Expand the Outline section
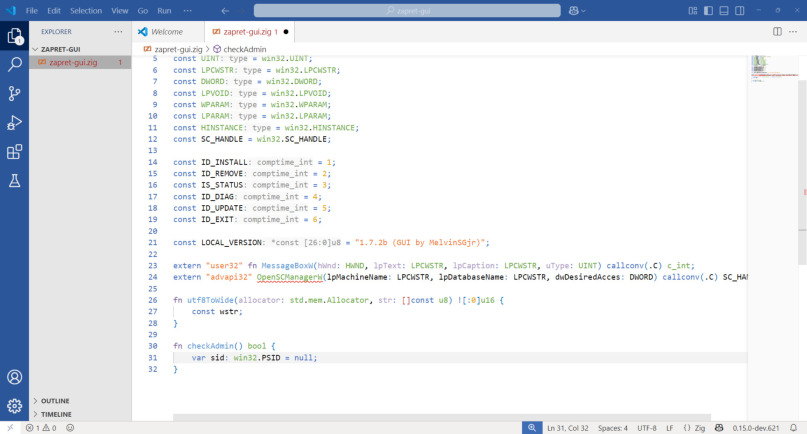 coord(55,400)
